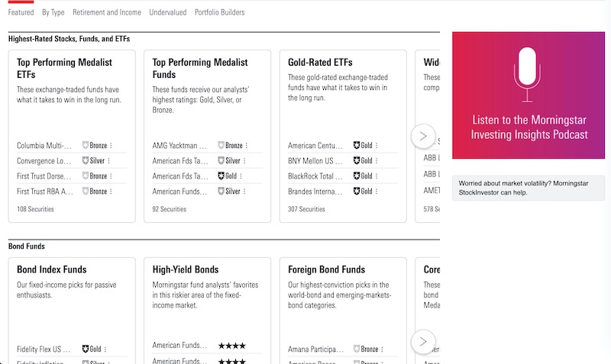Viewport: 611px width, 364px height.
Task: Click the Bronze medal icon beside Columbia Multi
Action: coord(86,146)
